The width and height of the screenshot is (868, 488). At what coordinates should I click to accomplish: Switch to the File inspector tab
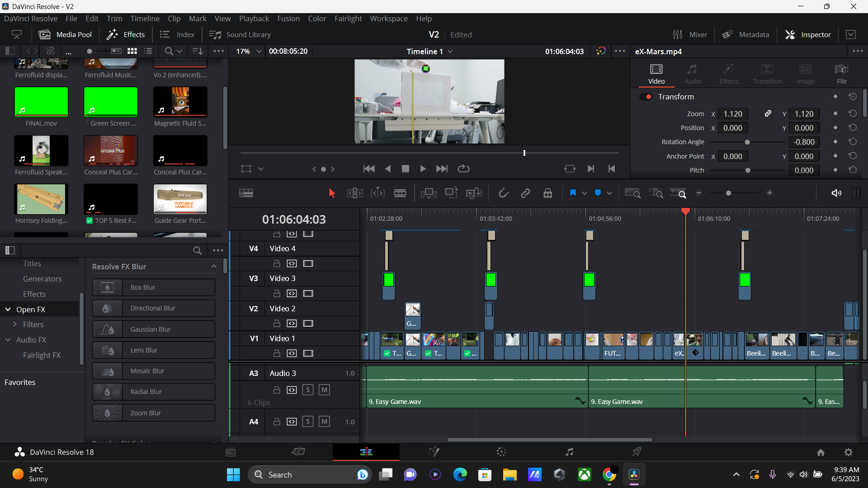click(841, 74)
